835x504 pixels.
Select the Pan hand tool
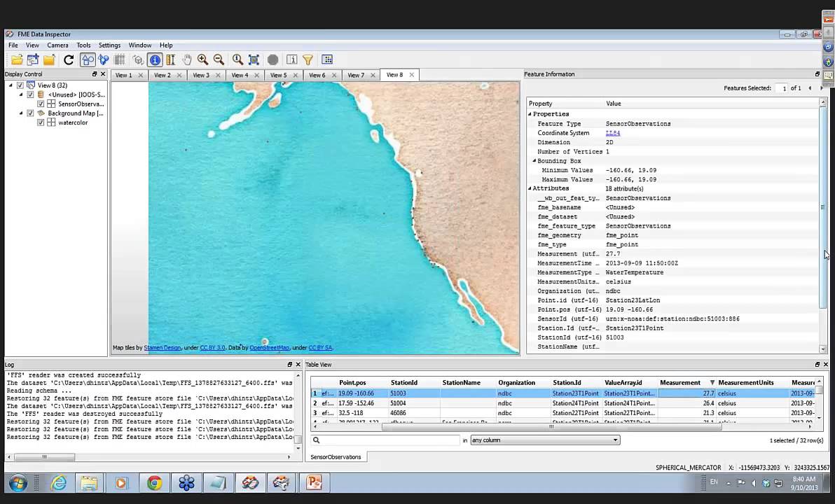(x=186, y=60)
